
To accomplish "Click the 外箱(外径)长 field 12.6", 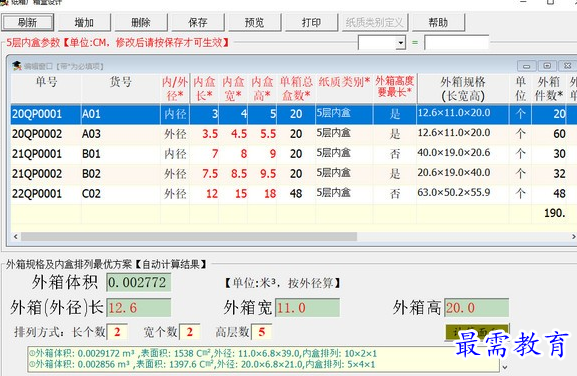I will [x=139, y=308].
